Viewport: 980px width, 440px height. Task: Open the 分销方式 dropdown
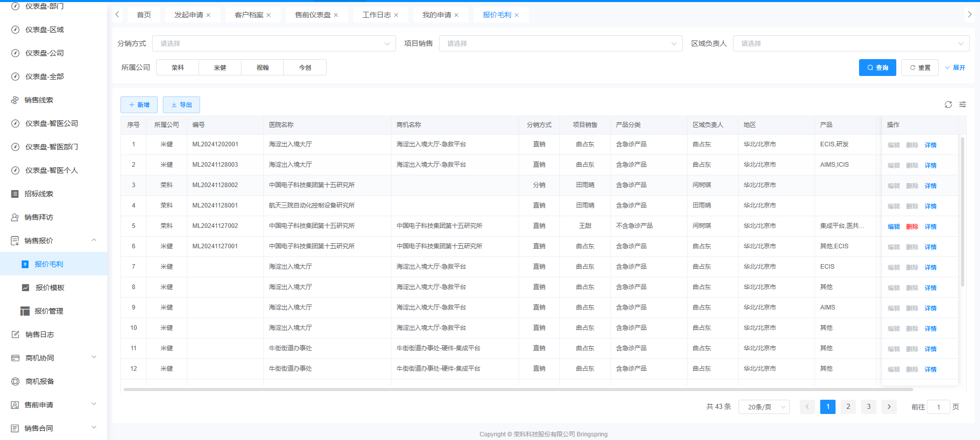pyautogui.click(x=274, y=43)
